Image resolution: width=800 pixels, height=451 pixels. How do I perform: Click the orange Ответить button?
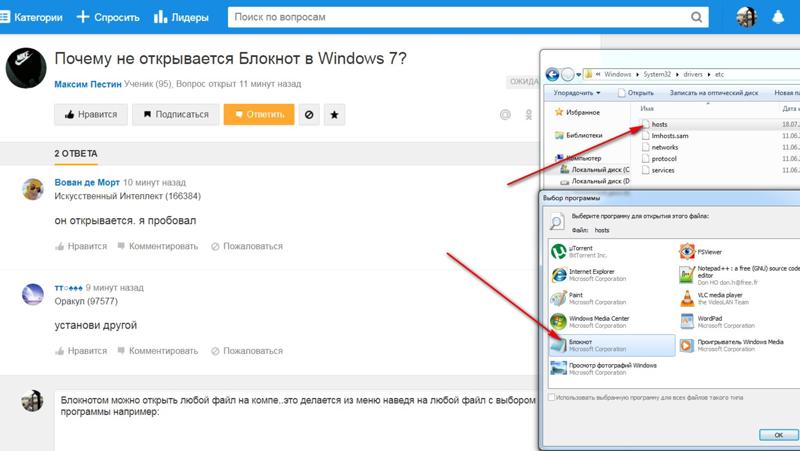[259, 115]
